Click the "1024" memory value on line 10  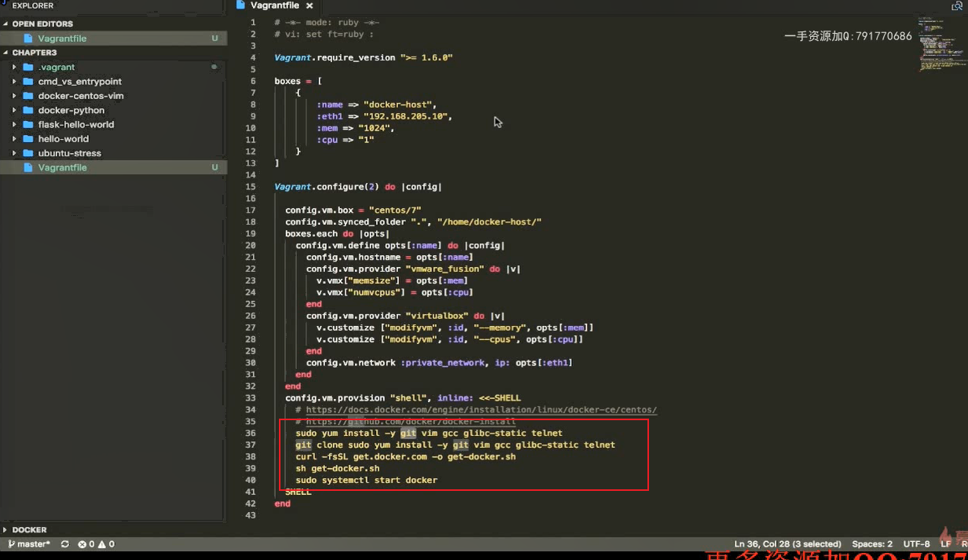tap(373, 128)
